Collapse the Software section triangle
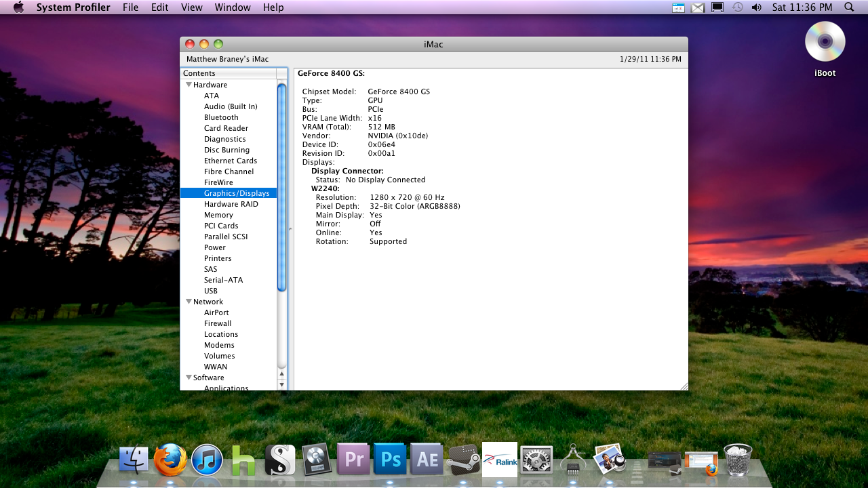Viewport: 868px width, 488px height. (189, 378)
